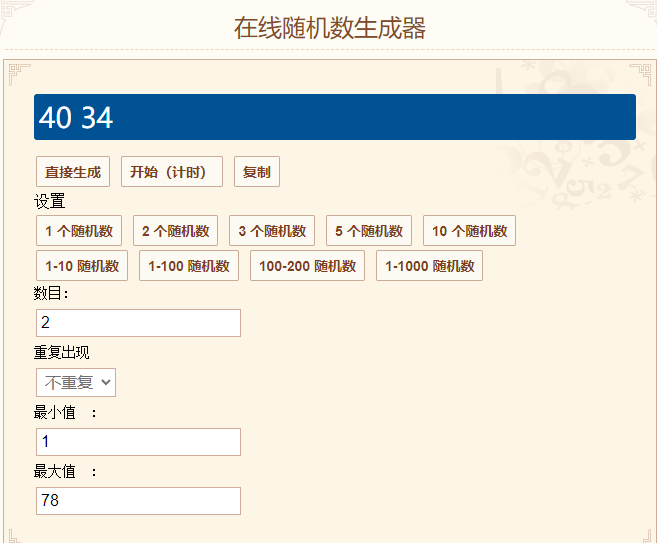Screen dimensions: 657x543
Task: Click the page title 在线随机数生成器
Action: pos(330,28)
